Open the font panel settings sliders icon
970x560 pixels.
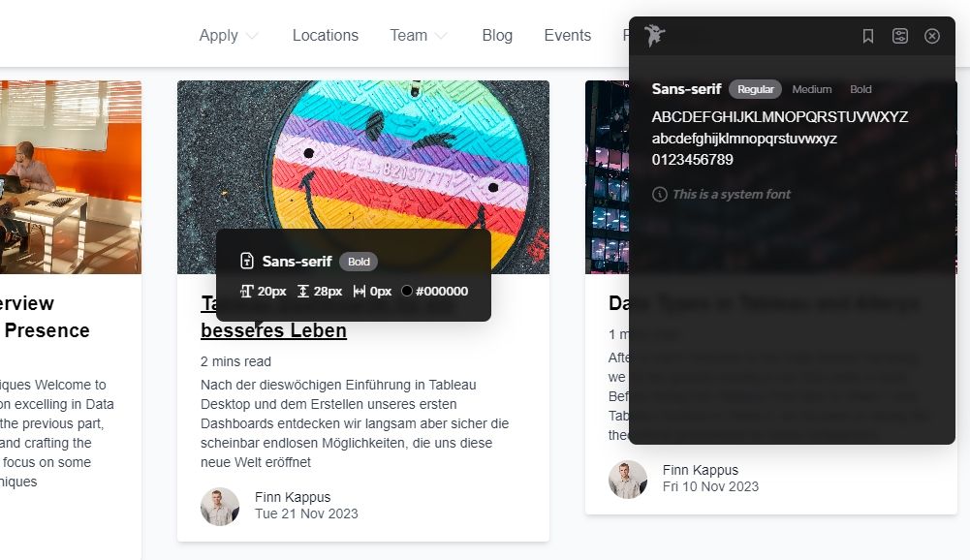tap(900, 36)
